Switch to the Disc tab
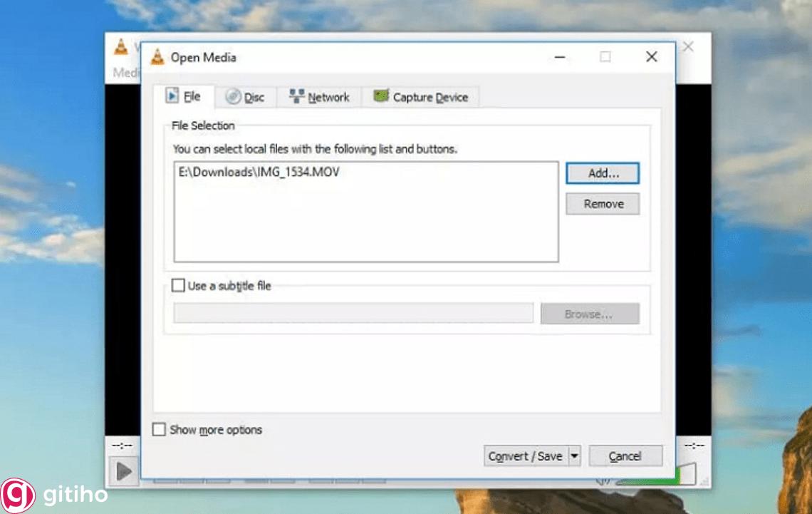Image resolution: width=812 pixels, height=514 pixels. point(246,97)
